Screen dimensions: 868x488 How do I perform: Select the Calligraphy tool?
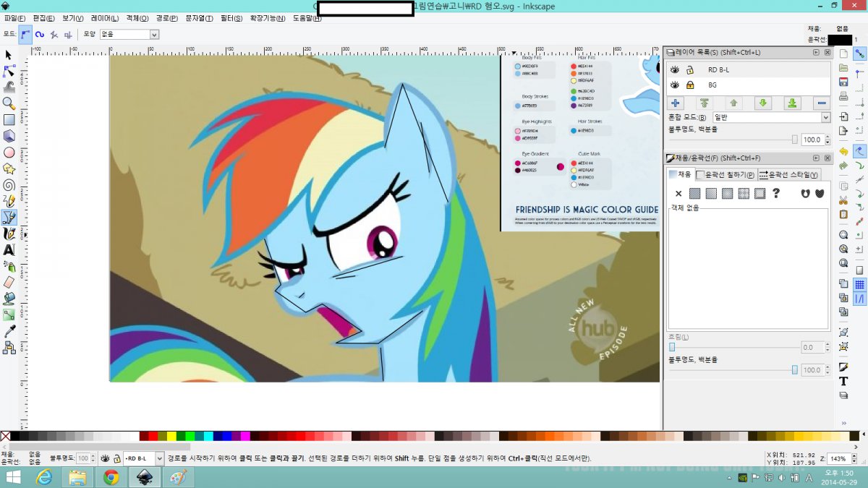pyautogui.click(x=9, y=234)
